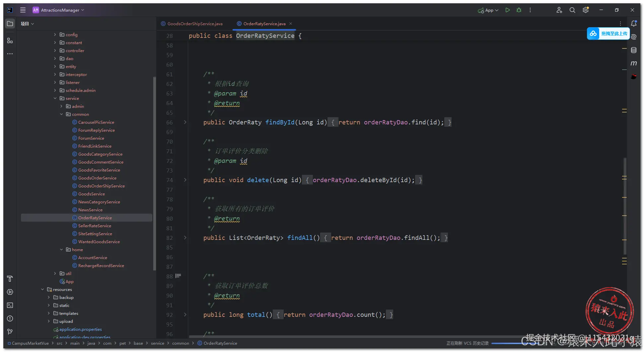This screenshot has width=644, height=352.
Task: Open the 项目 view dropdown
Action: coord(27,24)
